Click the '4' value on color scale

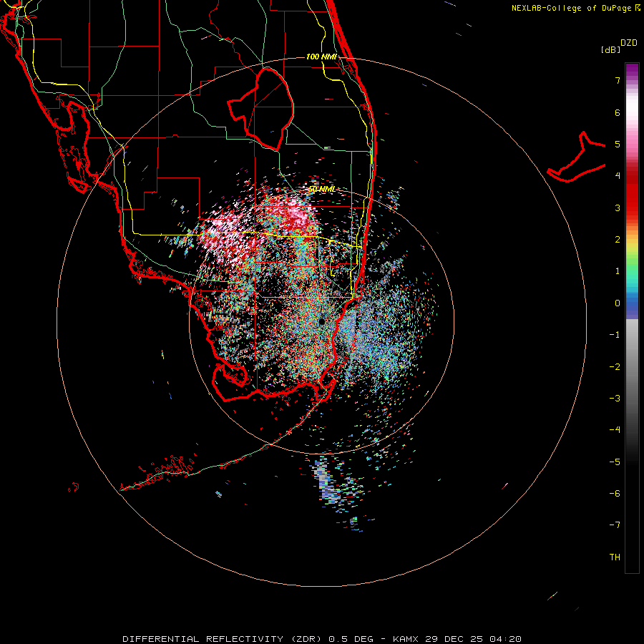point(618,176)
